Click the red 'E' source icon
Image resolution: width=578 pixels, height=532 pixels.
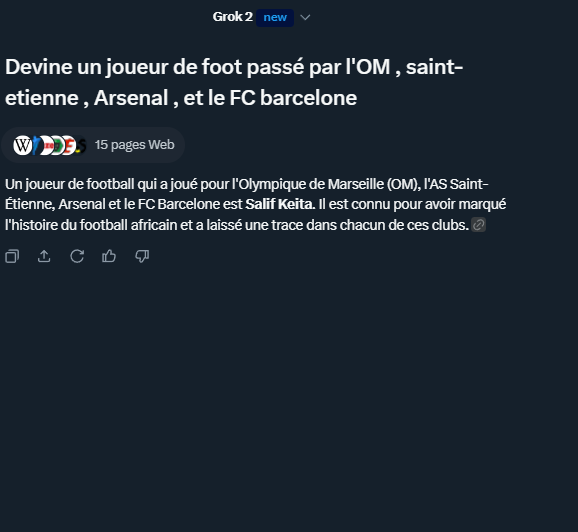coord(70,145)
